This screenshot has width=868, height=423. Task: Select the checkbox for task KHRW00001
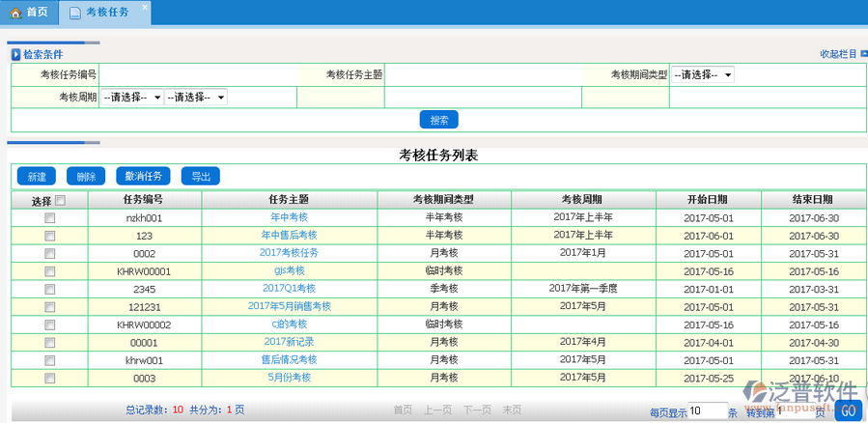click(x=49, y=271)
